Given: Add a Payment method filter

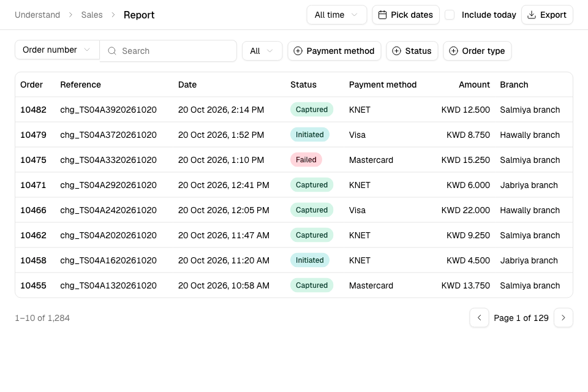Looking at the screenshot, I should coord(334,51).
